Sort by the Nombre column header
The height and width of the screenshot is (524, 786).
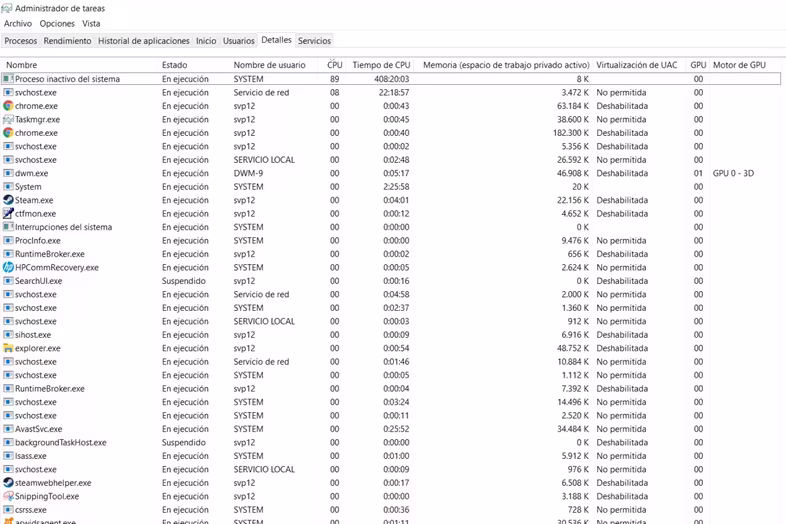22,65
